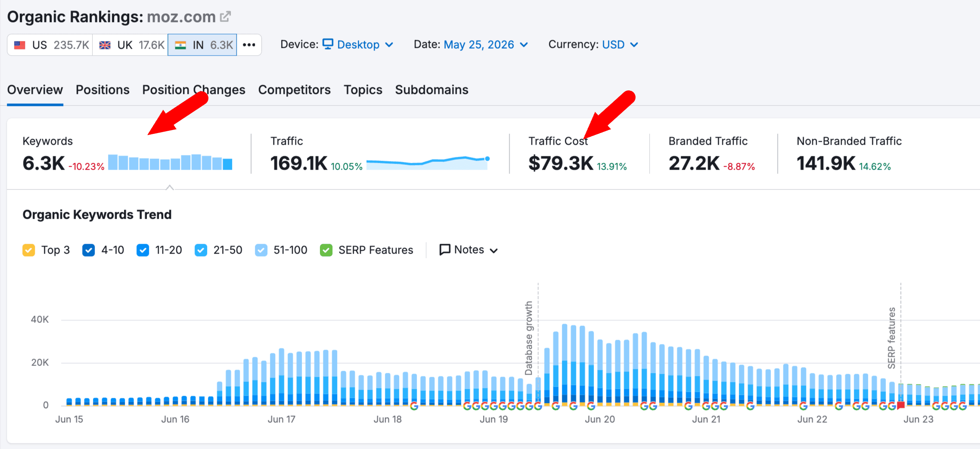This screenshot has height=449, width=980.
Task: Select the Traffic Cost $79.3K metric
Action: 561,164
